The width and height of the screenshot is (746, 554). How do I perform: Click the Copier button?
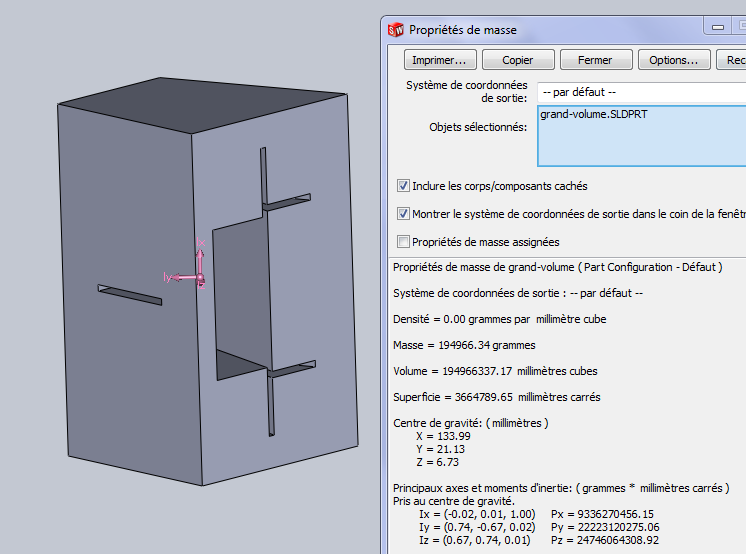(518, 60)
